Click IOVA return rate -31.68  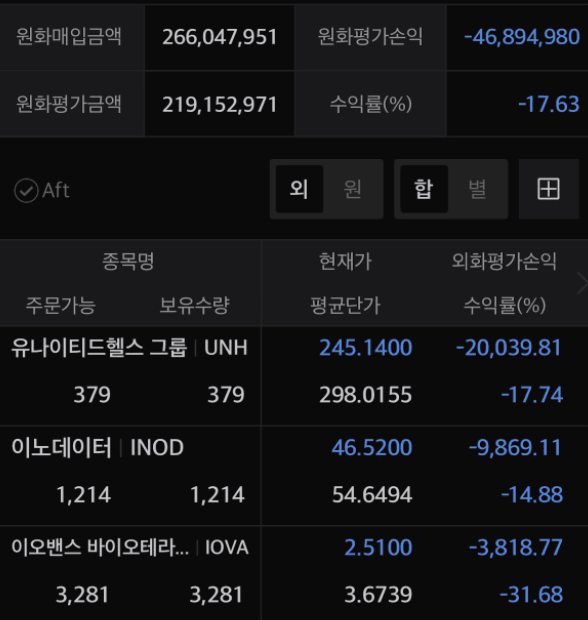[x=531, y=595]
